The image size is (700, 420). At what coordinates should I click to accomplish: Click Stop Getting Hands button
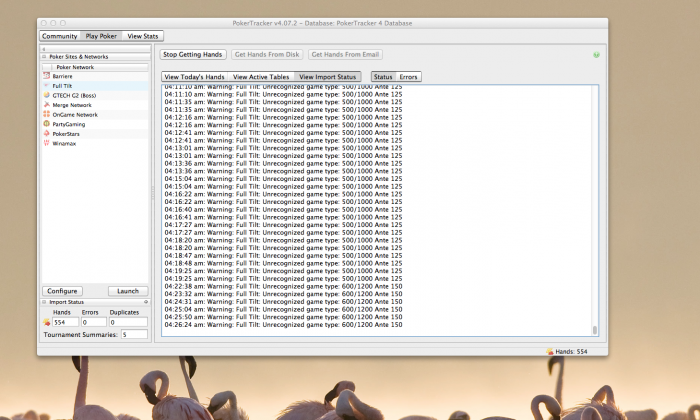pyautogui.click(x=193, y=54)
